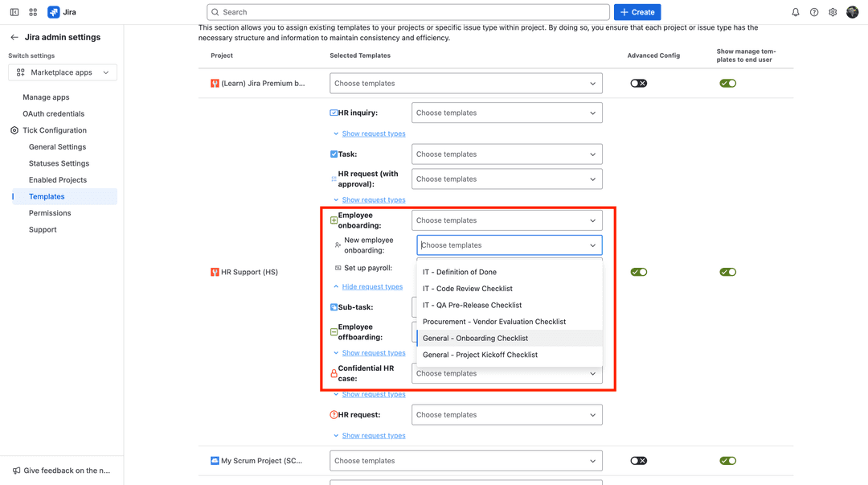Screen dimensions: 868x485
Task: Open the app switcher grid icon
Action: point(33,11)
